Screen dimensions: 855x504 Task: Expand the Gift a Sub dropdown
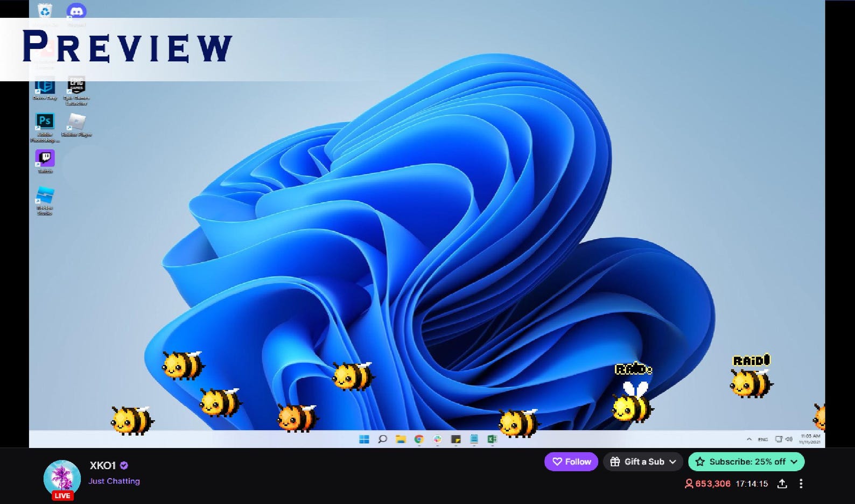[643, 461]
